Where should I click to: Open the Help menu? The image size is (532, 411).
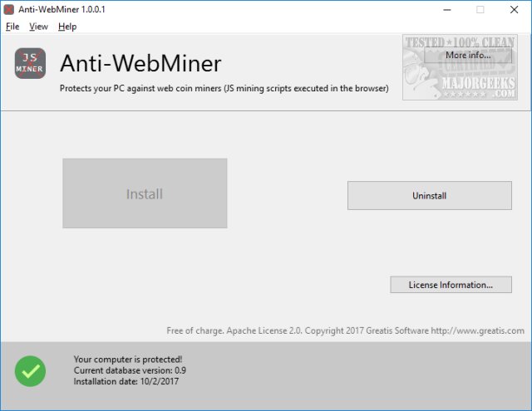(x=67, y=27)
